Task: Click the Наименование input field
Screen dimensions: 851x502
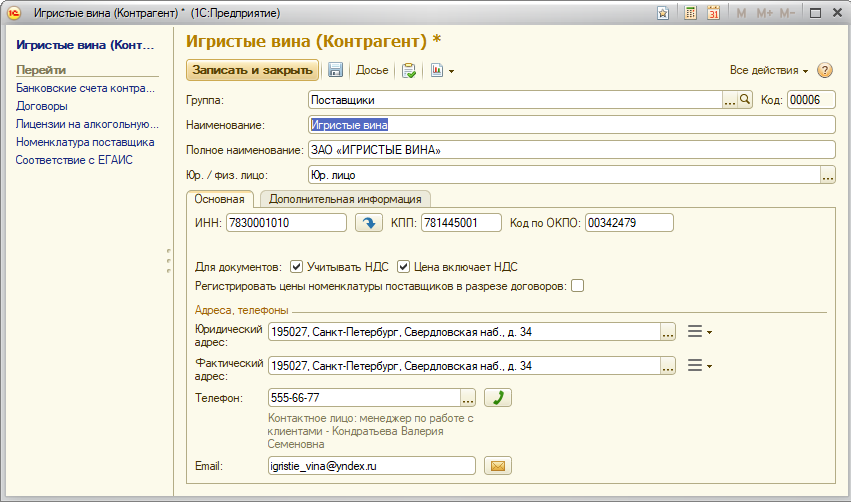Action: click(571, 125)
